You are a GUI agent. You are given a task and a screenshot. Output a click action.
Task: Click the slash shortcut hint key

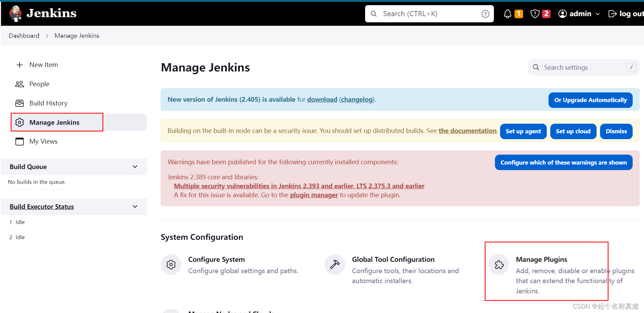pyautogui.click(x=631, y=67)
